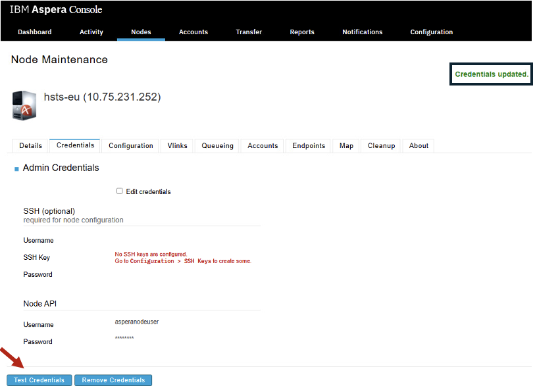This screenshot has width=535, height=392.
Task: Switch to the Queueing tab
Action: [x=217, y=145]
